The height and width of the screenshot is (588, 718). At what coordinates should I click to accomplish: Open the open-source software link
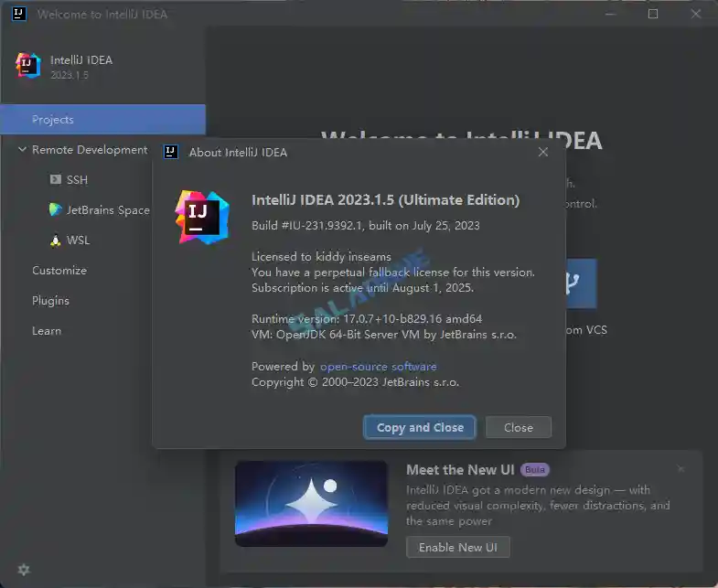click(x=379, y=367)
